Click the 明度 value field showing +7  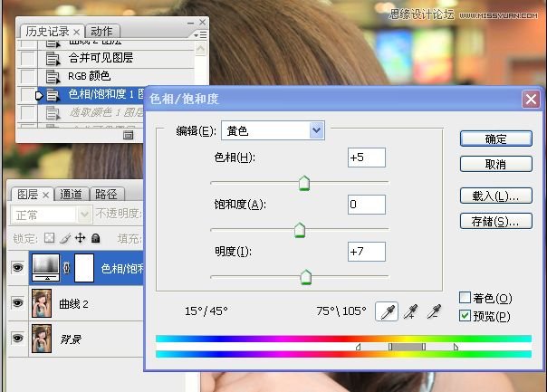[x=367, y=252]
